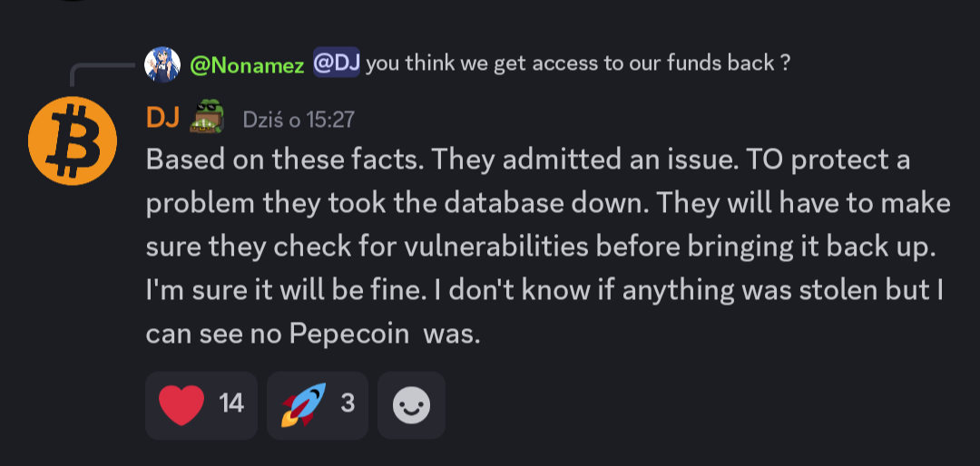
Task: Click the heart reaction count 14
Action: tap(232, 403)
